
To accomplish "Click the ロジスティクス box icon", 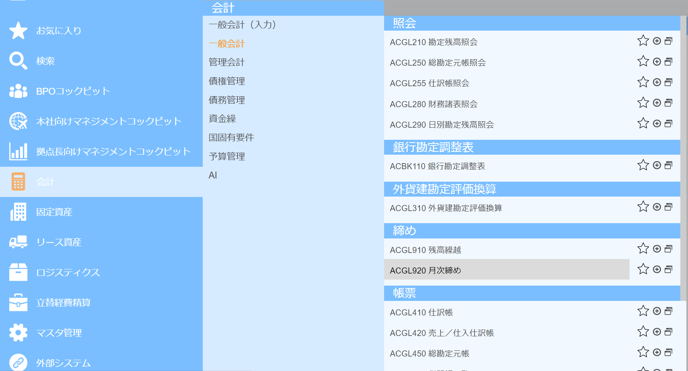I will tap(18, 272).
